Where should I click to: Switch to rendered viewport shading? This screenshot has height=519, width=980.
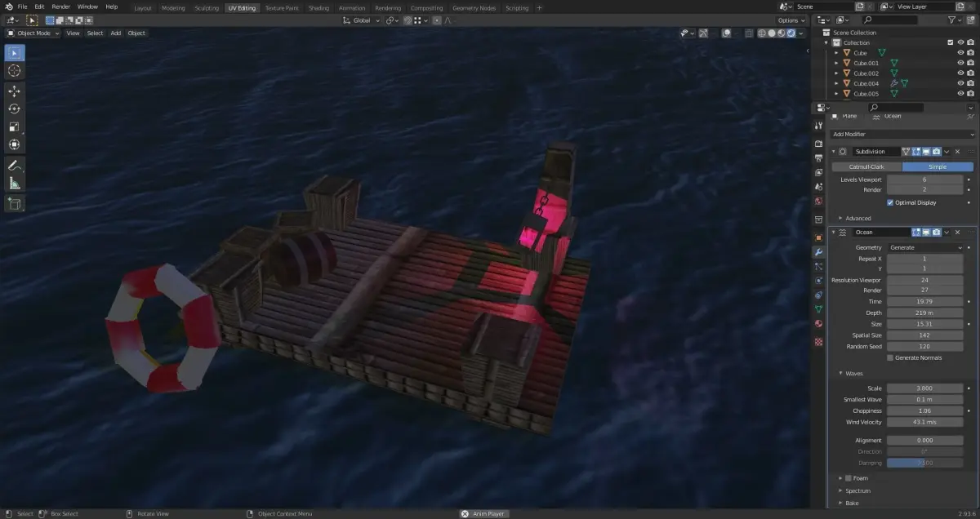790,33
